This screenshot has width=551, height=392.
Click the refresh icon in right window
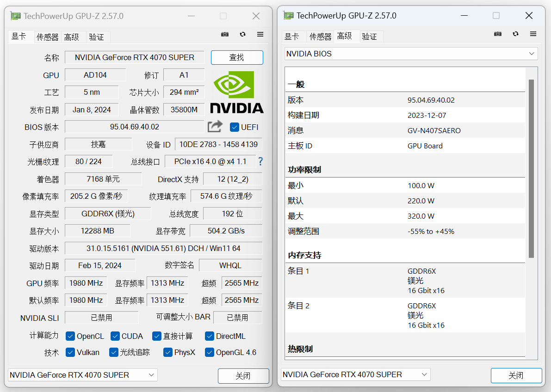[x=515, y=34]
